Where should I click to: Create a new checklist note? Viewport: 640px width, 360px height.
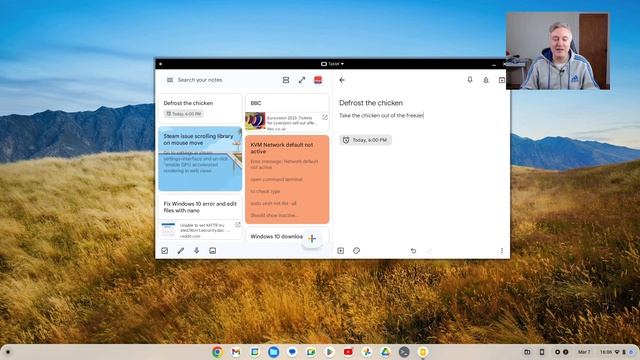tap(164, 251)
